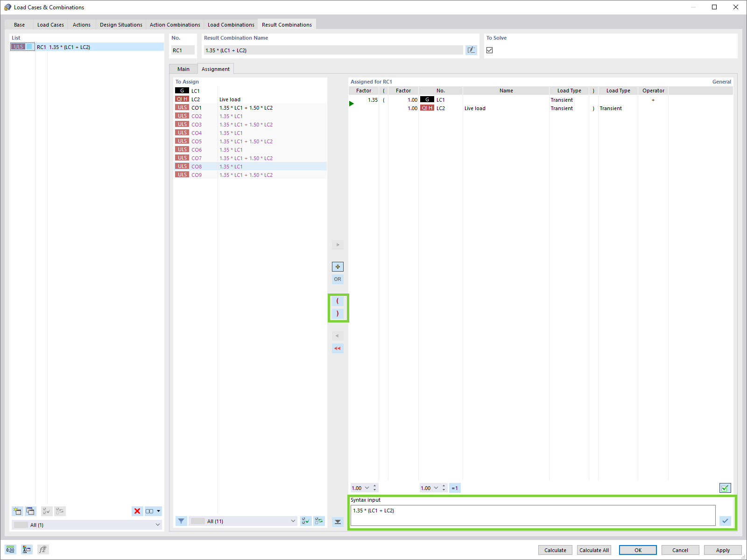
Task: Switch to the Load Cases tab
Action: (x=50, y=25)
